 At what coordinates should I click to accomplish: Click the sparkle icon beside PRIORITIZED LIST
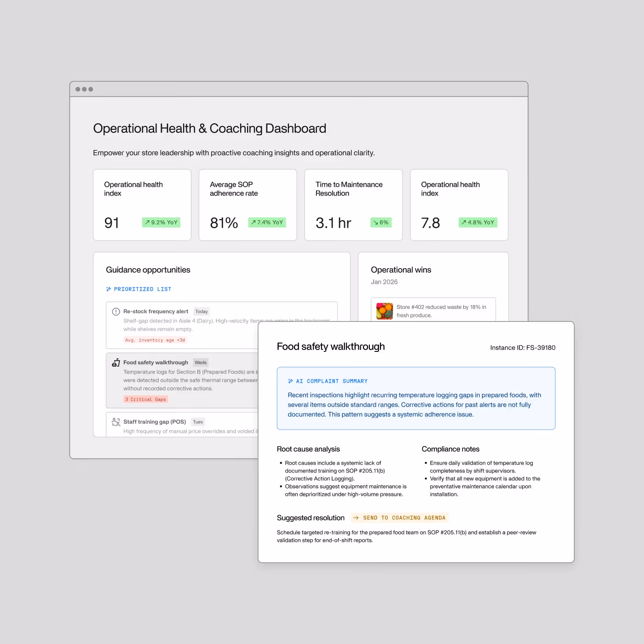109,289
